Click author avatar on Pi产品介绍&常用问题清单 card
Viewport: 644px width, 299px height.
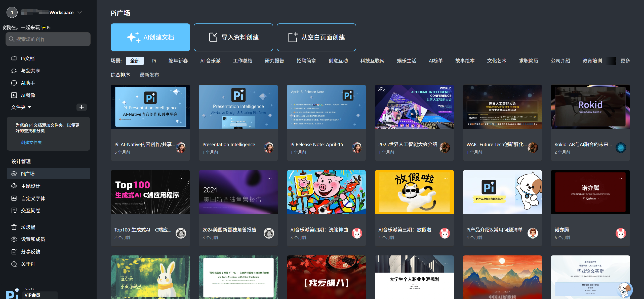click(x=533, y=233)
